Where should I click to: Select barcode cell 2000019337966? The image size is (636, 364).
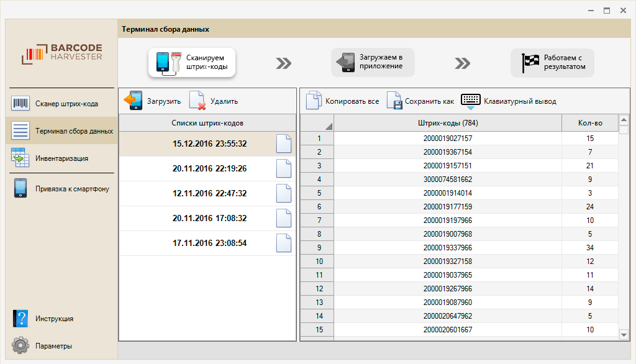point(448,248)
